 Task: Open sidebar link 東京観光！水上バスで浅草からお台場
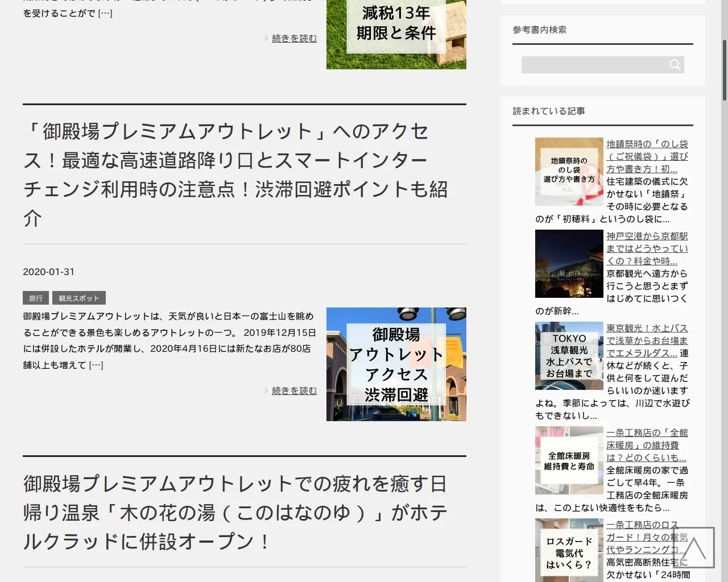pos(647,340)
